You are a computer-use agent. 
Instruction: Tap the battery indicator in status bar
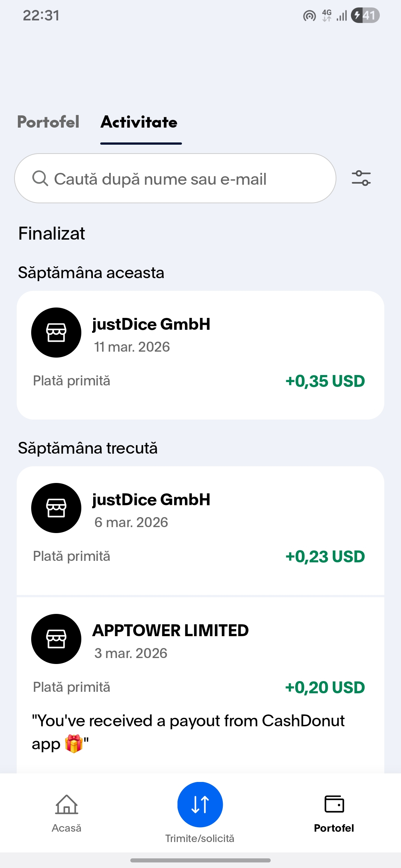pos(365,16)
